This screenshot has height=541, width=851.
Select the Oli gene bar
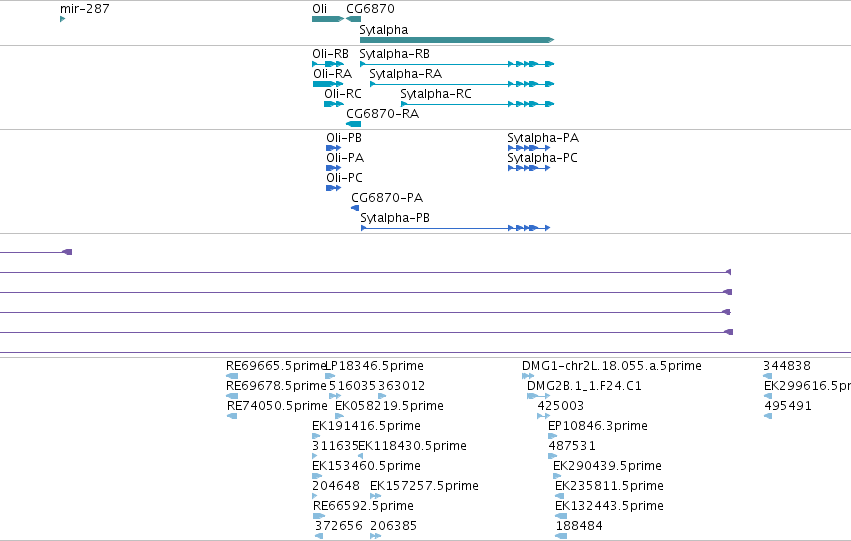point(328,19)
